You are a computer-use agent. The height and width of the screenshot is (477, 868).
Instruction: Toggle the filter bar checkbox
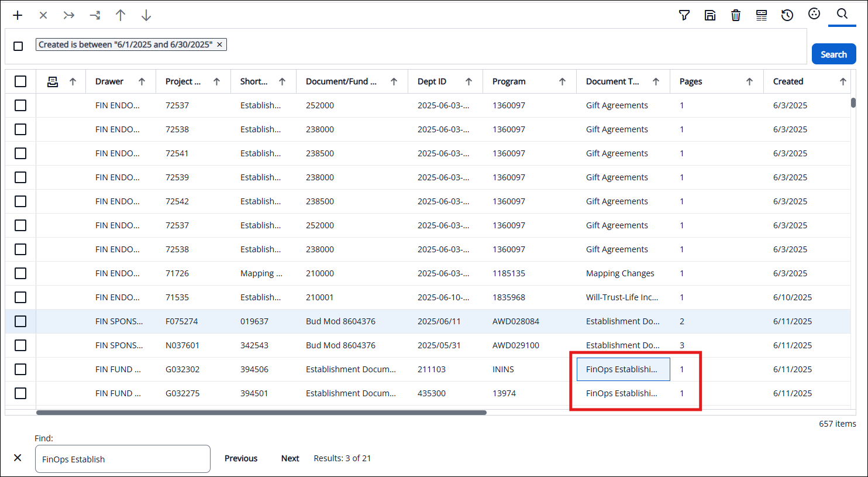coord(18,46)
